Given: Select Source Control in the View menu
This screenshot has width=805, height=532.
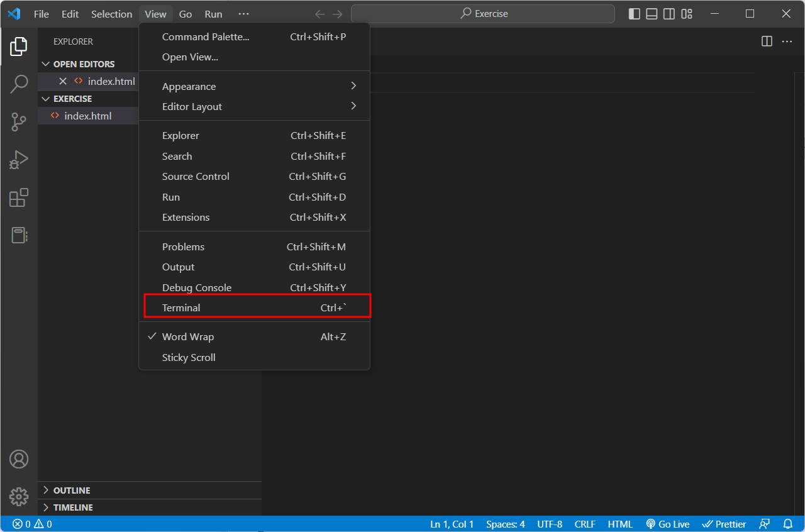Looking at the screenshot, I should (x=254, y=177).
